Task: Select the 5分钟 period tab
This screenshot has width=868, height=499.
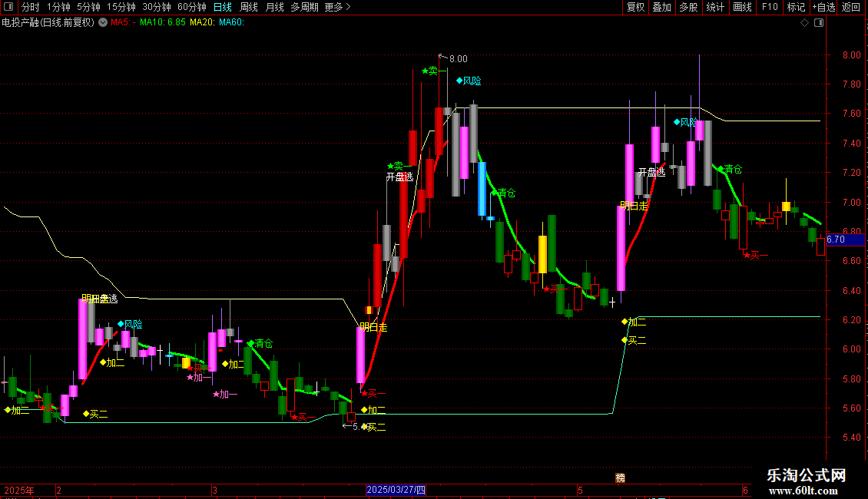Action: click(88, 7)
